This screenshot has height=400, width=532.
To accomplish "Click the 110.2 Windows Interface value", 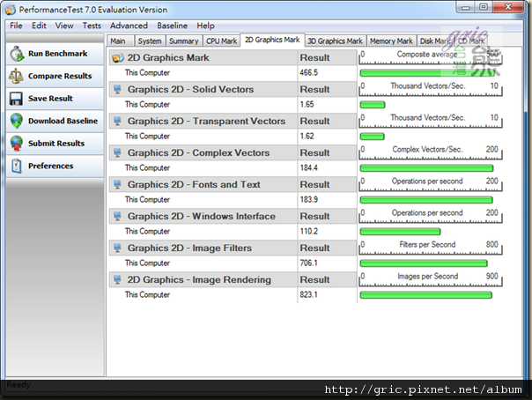I will (309, 232).
